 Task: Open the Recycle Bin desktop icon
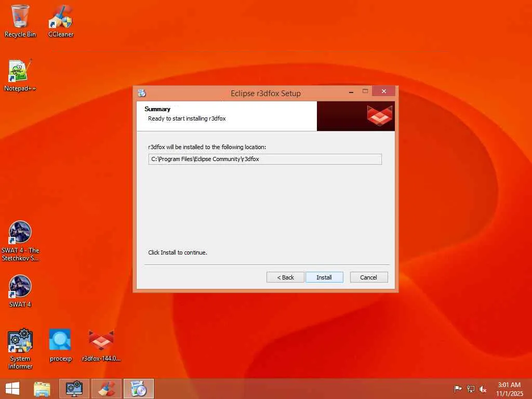[20, 21]
